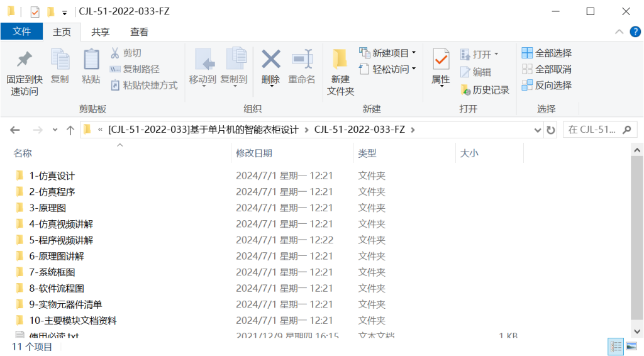The width and height of the screenshot is (644, 356).
Task: Go up one folder level
Action: (70, 130)
